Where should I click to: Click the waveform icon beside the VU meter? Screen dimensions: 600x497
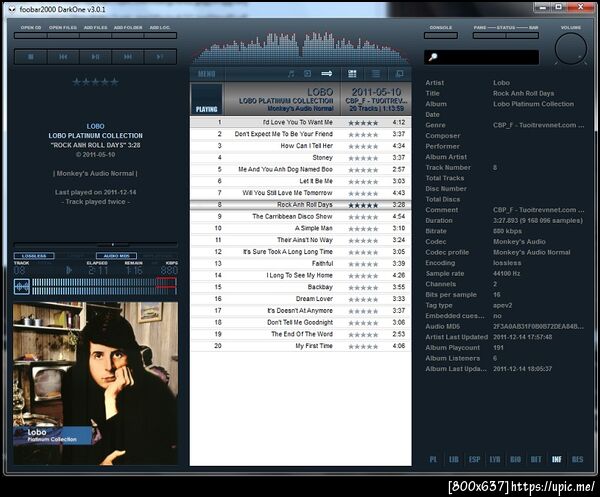[x=22, y=287]
